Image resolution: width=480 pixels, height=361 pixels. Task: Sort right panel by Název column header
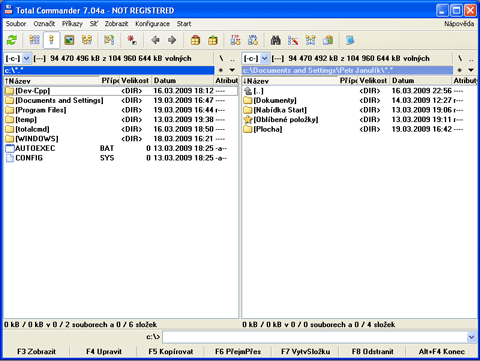point(290,81)
